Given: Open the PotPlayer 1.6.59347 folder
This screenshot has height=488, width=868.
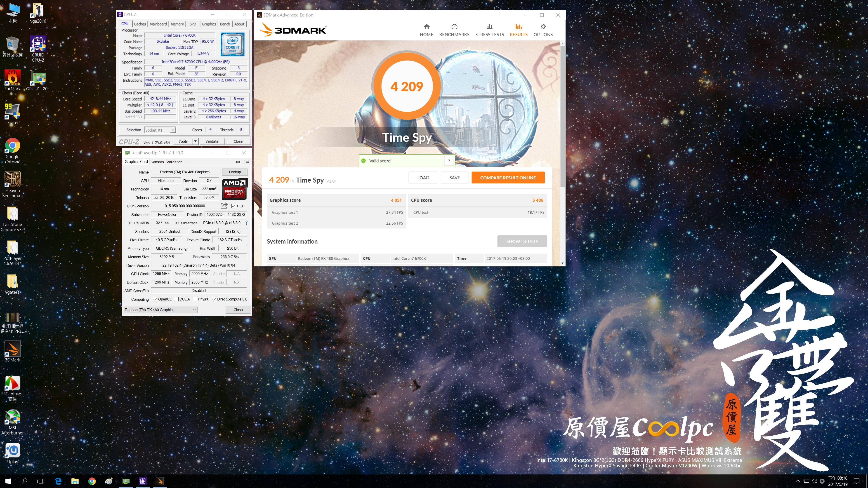Looking at the screenshot, I should (x=12, y=253).
